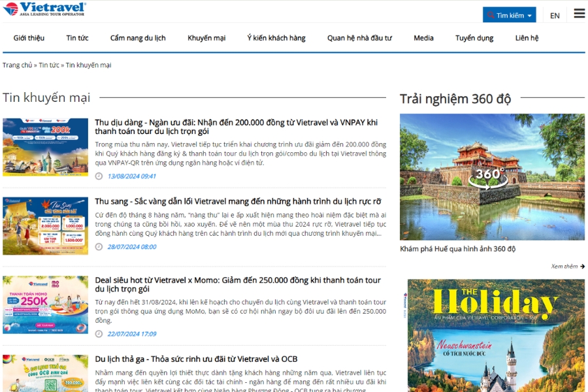Screen dimensions: 588x392
Task: Expand the Tìm kiếm dropdown caret
Action: (529, 16)
